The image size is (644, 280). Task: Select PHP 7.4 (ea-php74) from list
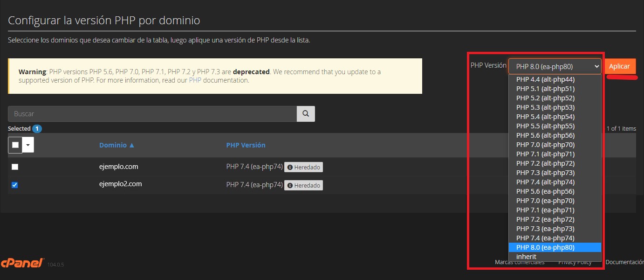545,238
